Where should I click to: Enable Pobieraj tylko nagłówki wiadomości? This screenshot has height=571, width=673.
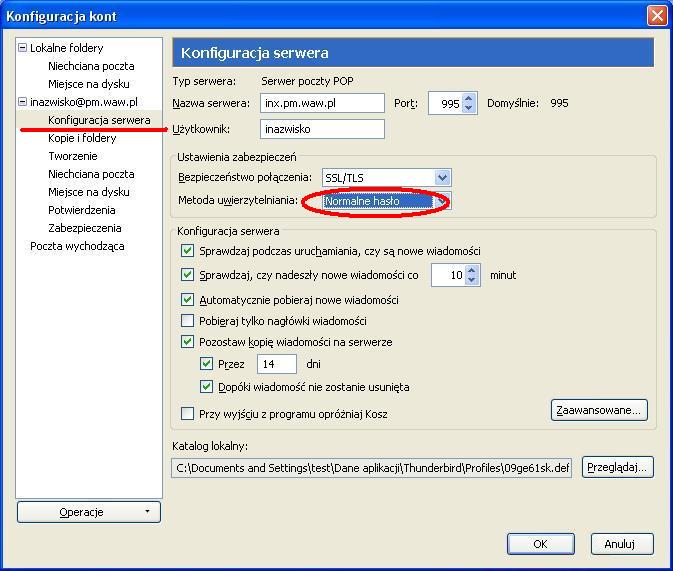point(187,321)
